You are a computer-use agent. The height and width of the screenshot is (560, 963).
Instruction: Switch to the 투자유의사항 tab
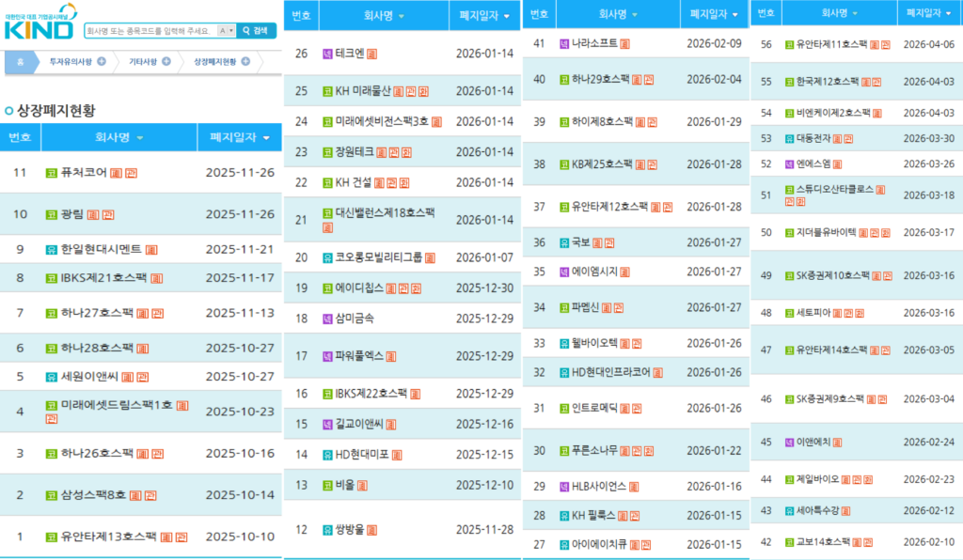pyautogui.click(x=71, y=60)
